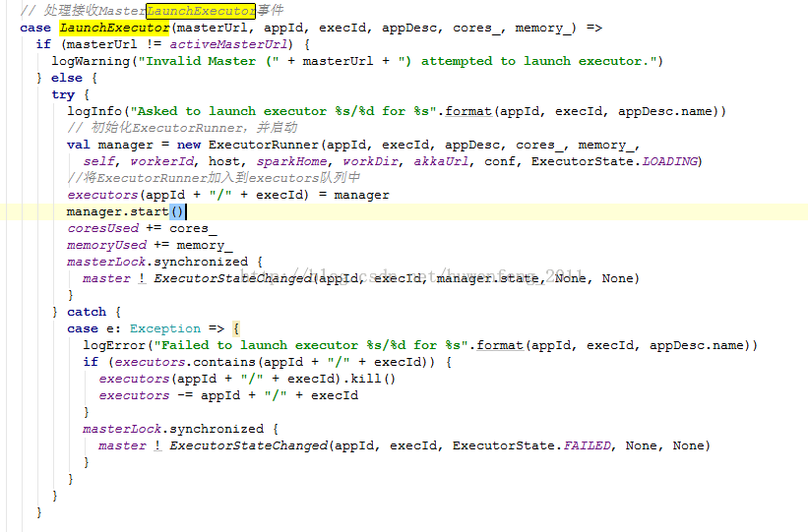This screenshot has height=532, width=808.
Task: Click the try keyword
Action: (x=63, y=94)
